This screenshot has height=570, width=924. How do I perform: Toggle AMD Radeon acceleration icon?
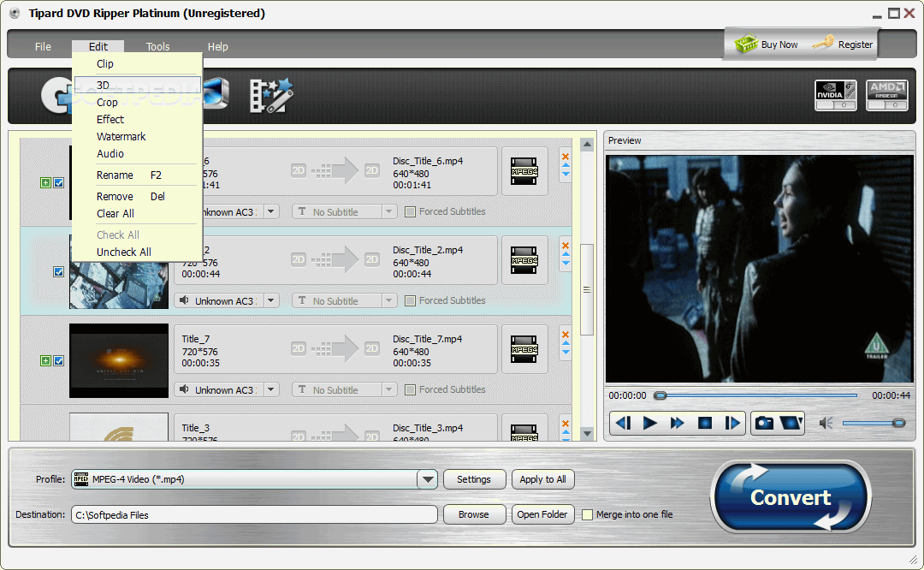(x=887, y=95)
